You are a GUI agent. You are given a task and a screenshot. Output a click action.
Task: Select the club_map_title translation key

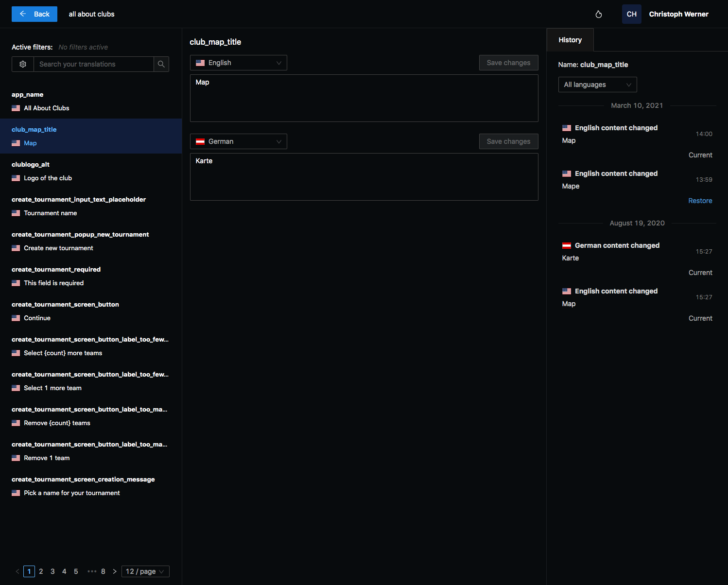[91, 136]
